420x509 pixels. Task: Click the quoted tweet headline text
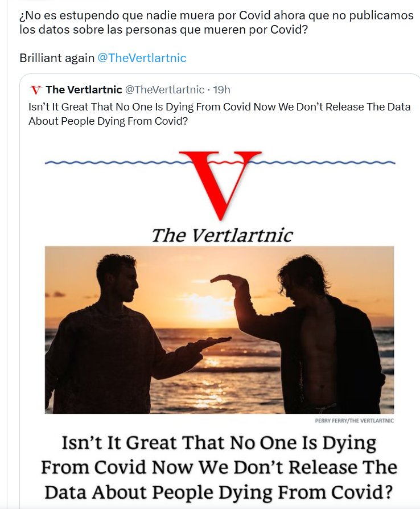point(219,114)
